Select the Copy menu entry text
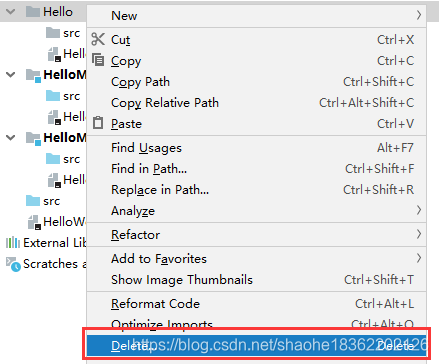The height and width of the screenshot is (364, 439). pyautogui.click(x=126, y=61)
